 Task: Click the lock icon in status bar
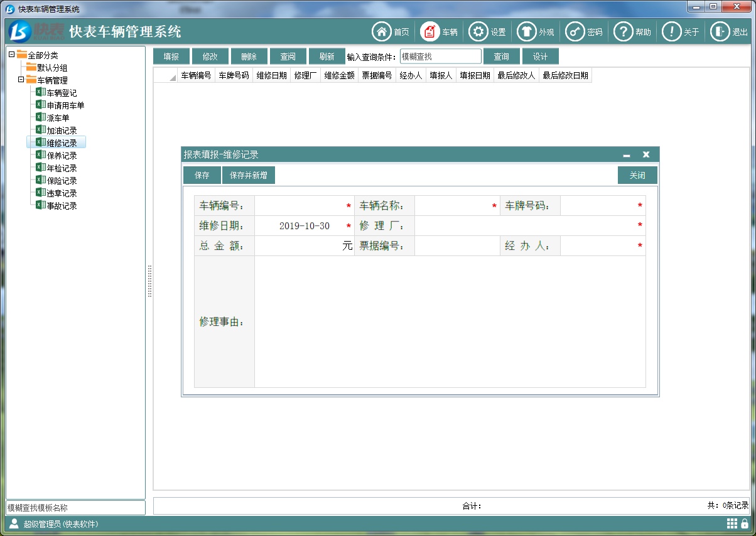tap(744, 523)
